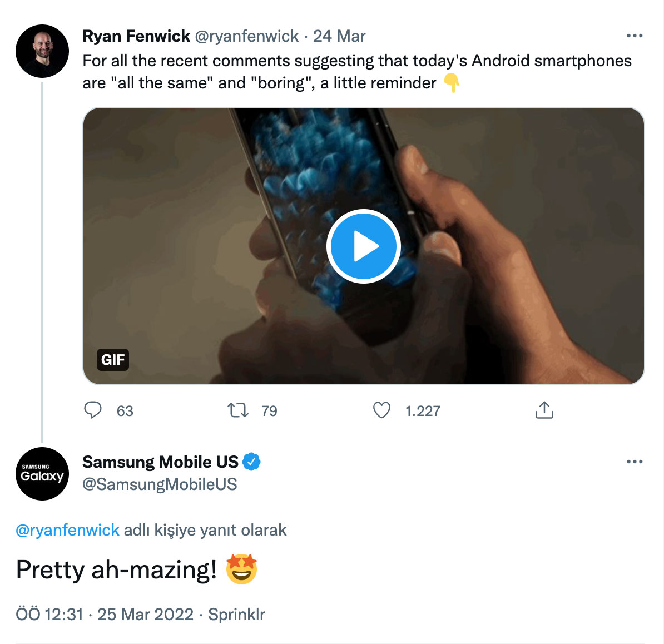Click the verified badge next to Samsung Mobile US

[252, 462]
